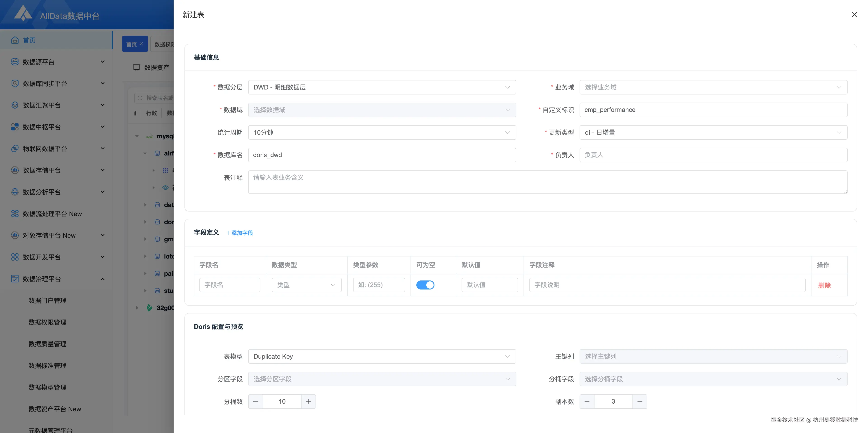Screen dimensions: 868x433
Task: Disable the 可为空 switch in field row
Action: tap(425, 285)
